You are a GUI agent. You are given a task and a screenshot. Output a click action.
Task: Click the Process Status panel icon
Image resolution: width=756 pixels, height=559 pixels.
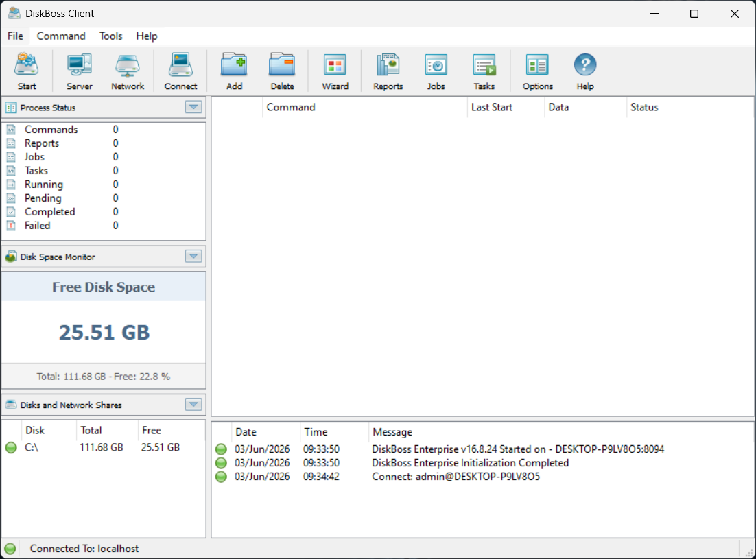pyautogui.click(x=11, y=108)
